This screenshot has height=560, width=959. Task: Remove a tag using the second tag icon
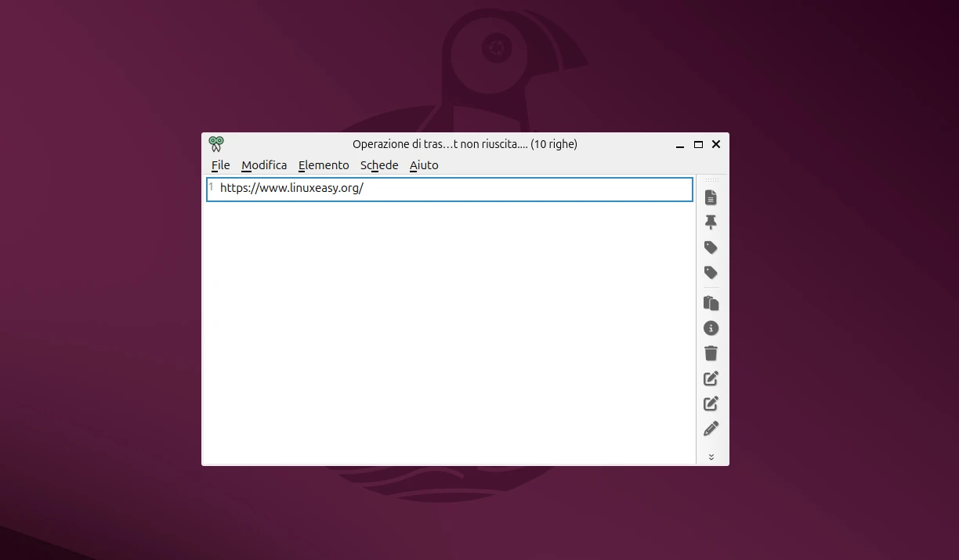711,273
